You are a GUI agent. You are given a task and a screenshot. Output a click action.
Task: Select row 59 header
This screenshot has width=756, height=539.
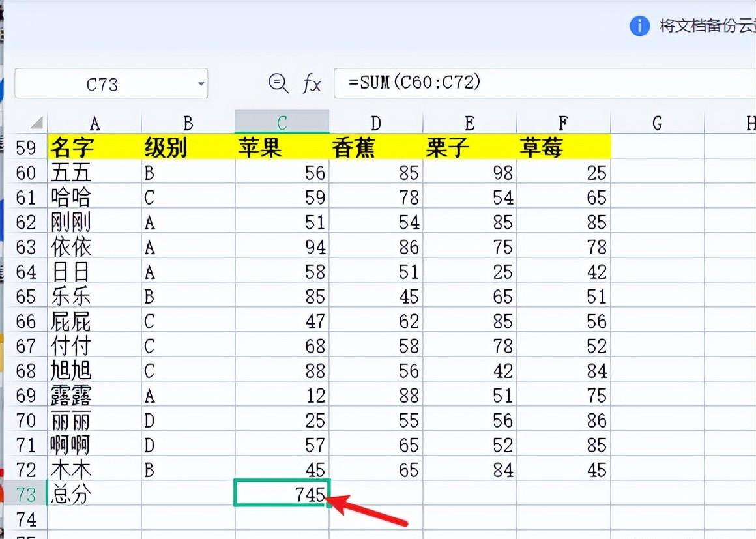[x=25, y=147]
